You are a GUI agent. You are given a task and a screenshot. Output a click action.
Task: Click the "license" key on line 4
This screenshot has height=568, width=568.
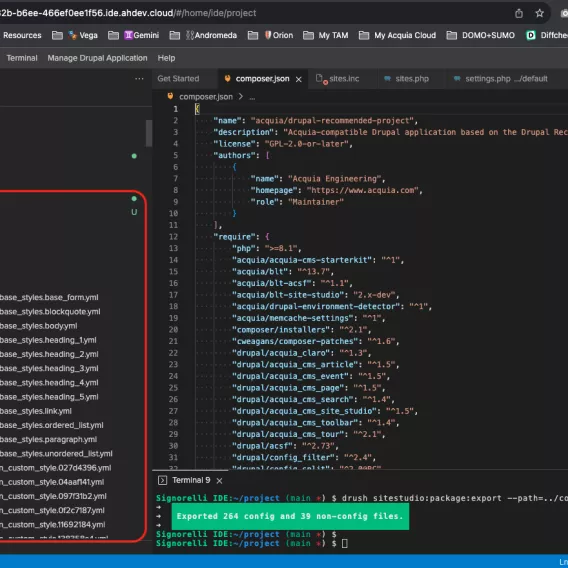coord(234,144)
